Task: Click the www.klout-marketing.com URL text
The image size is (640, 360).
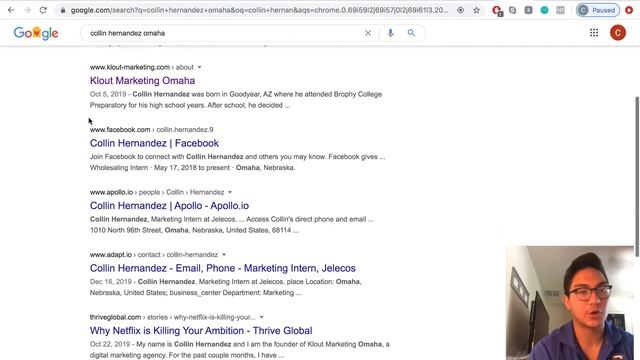Action: (x=130, y=67)
